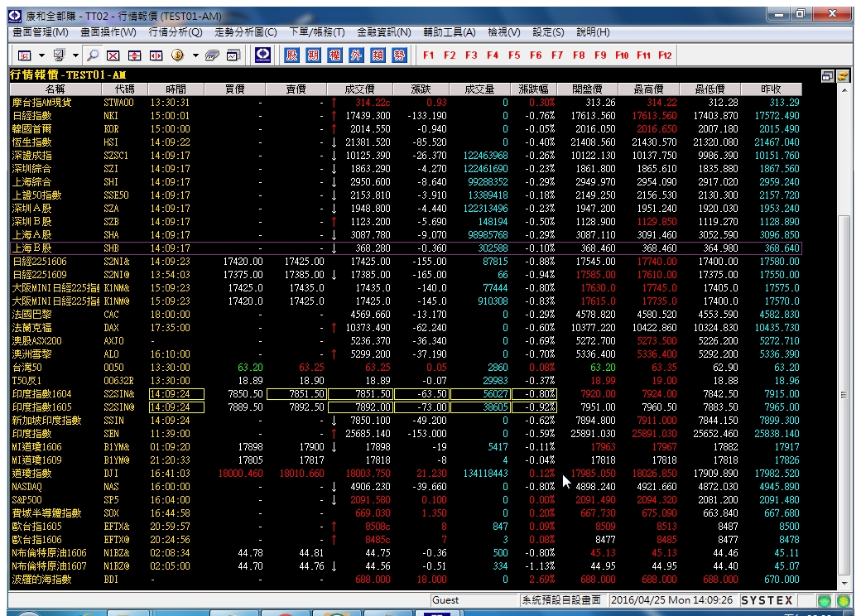Click the red X box toolbar icon

pyautogui.click(x=113, y=55)
